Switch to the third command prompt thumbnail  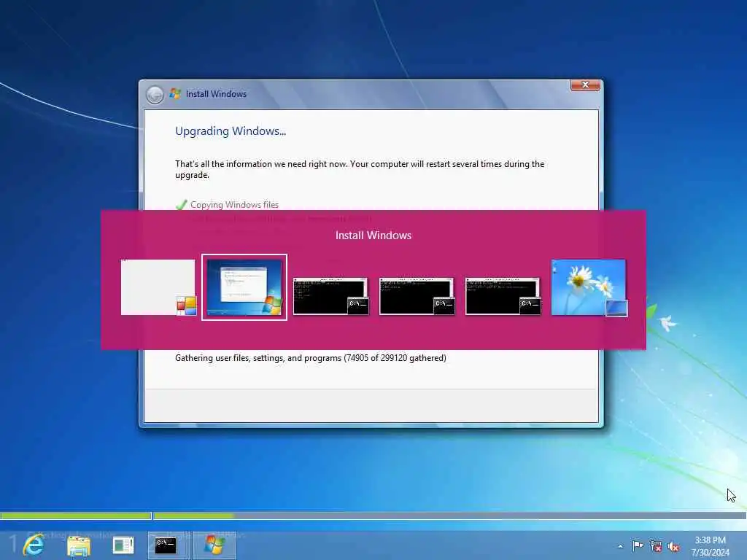point(503,296)
